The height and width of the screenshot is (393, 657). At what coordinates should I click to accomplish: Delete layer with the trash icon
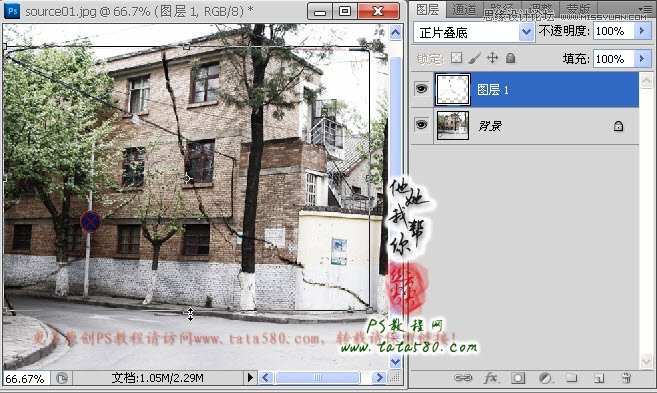coord(626,378)
